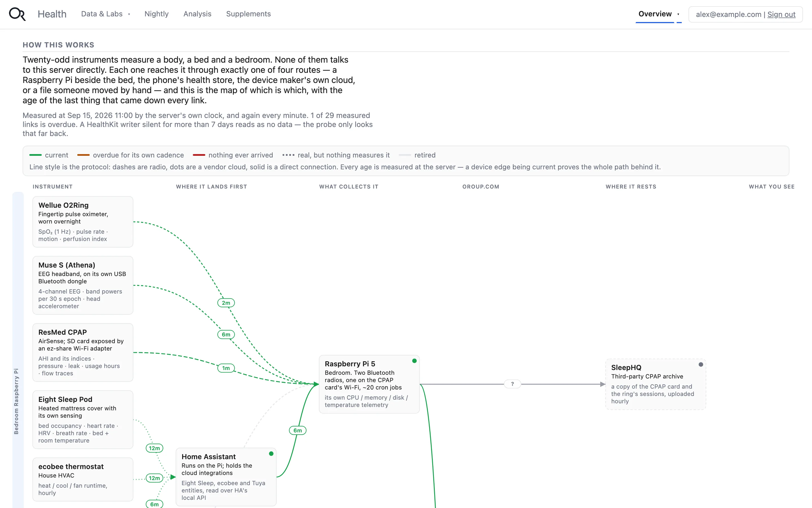This screenshot has width=812, height=508.
Task: Open the Health home link
Action: click(x=52, y=14)
